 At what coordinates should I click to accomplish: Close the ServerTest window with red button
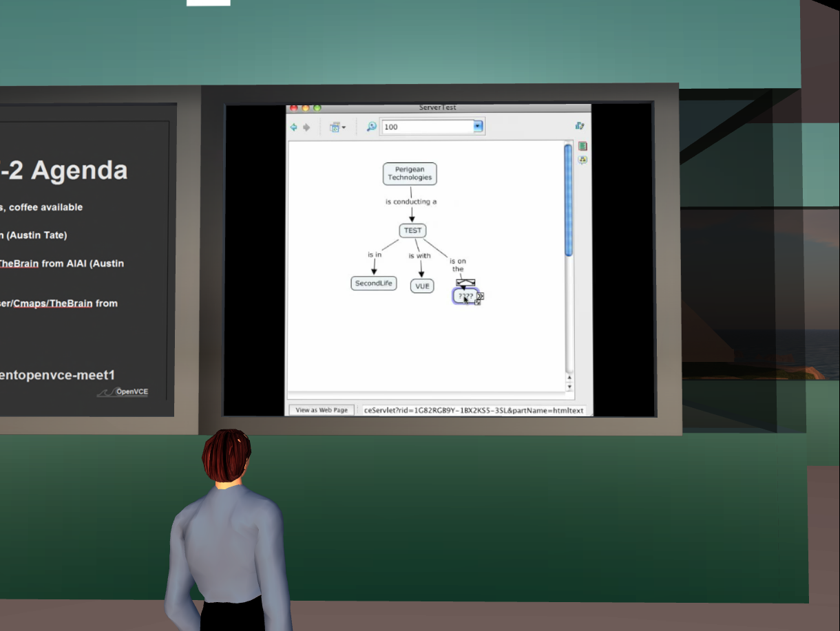coord(294,108)
